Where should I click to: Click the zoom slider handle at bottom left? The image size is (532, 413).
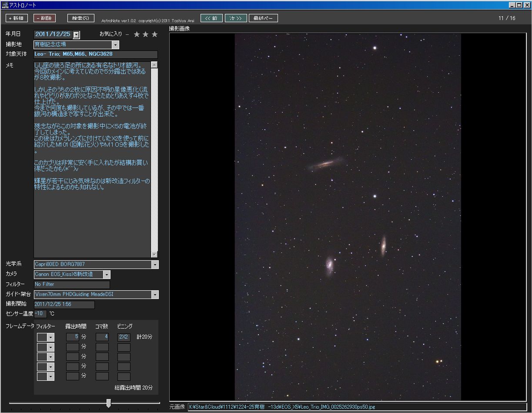(x=109, y=403)
